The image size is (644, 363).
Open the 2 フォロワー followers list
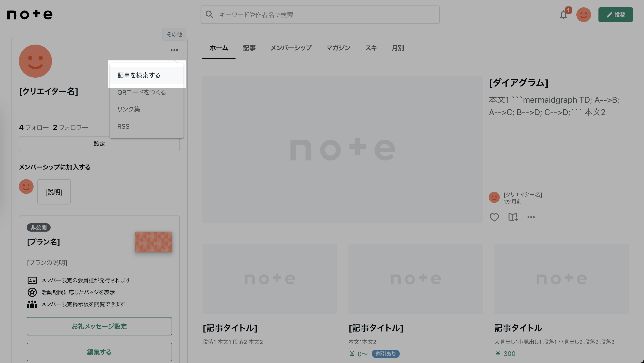(x=71, y=128)
